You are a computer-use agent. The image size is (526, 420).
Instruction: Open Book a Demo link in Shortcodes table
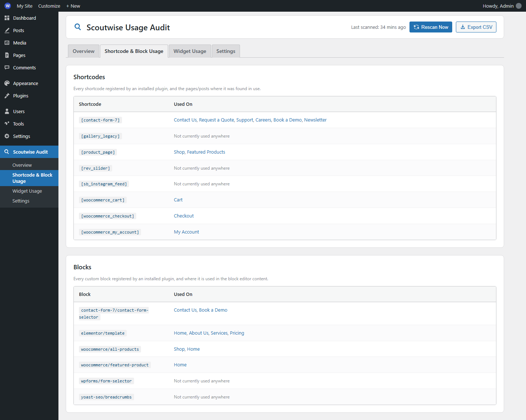(x=288, y=120)
